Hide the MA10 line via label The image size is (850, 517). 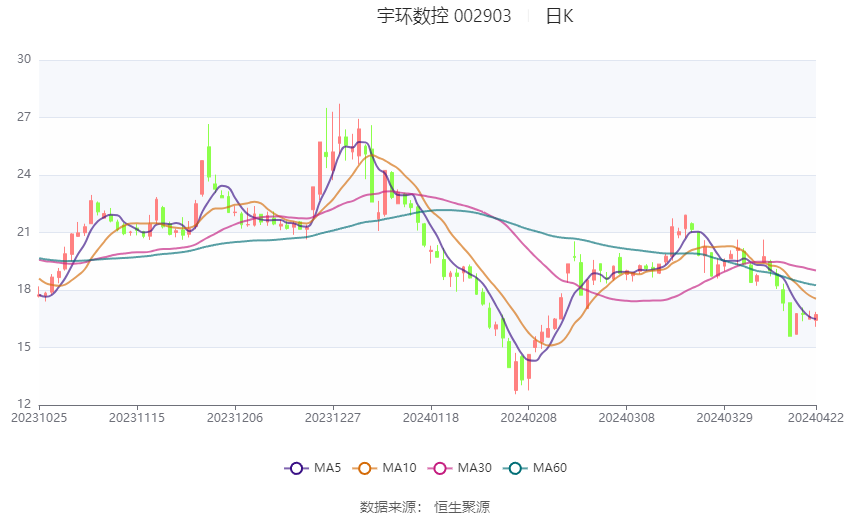click(x=399, y=468)
